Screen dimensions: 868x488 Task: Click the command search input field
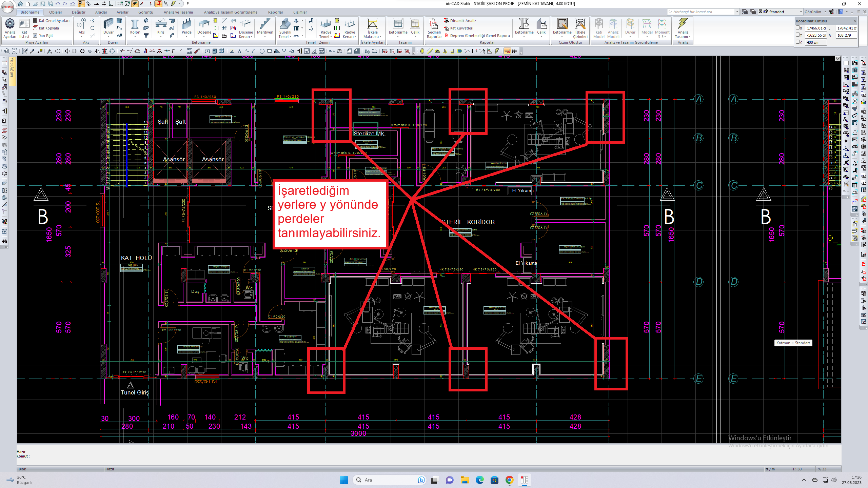point(701,12)
